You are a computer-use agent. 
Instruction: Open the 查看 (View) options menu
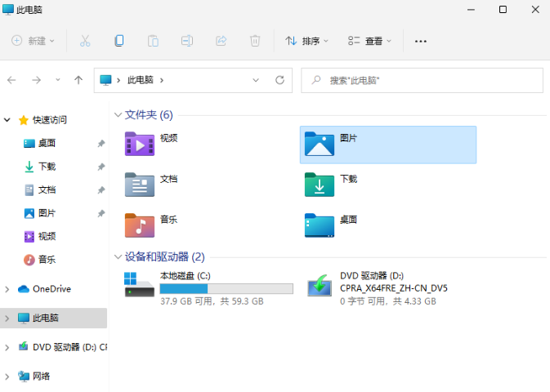(369, 40)
